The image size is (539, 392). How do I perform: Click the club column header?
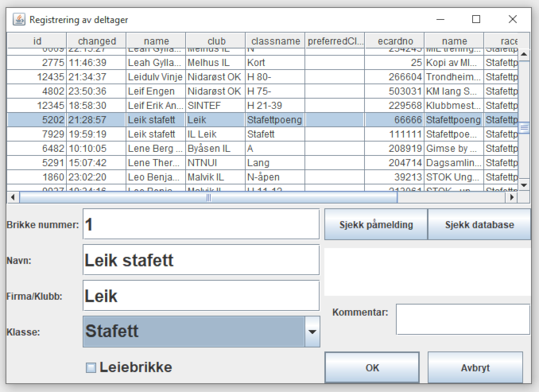point(215,41)
